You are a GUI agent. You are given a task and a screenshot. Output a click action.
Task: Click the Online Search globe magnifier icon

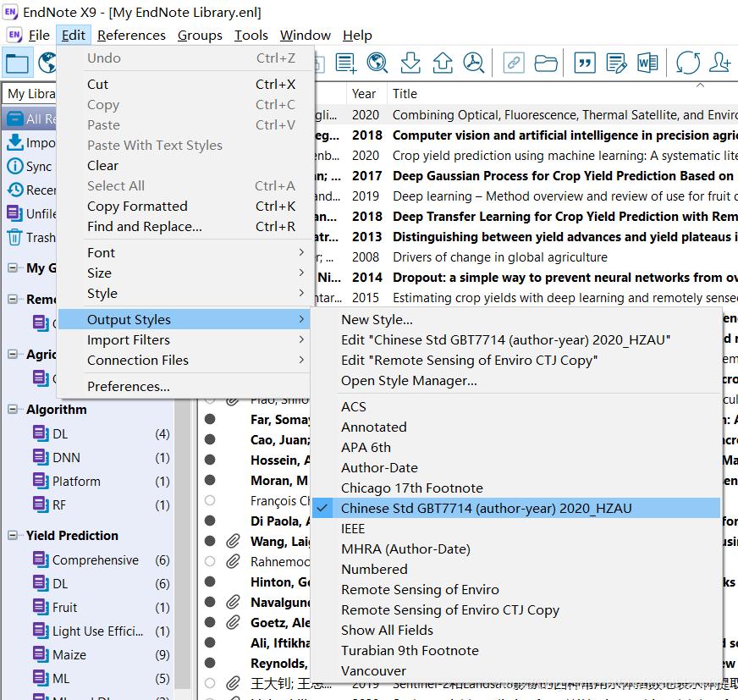(x=377, y=63)
